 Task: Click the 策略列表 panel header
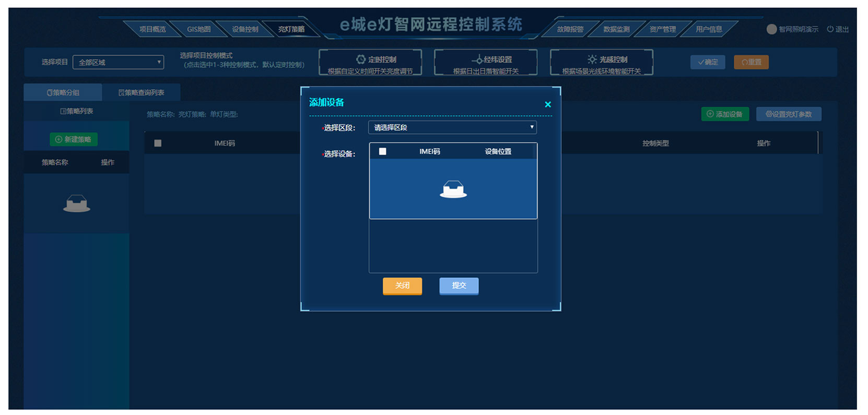(x=76, y=111)
